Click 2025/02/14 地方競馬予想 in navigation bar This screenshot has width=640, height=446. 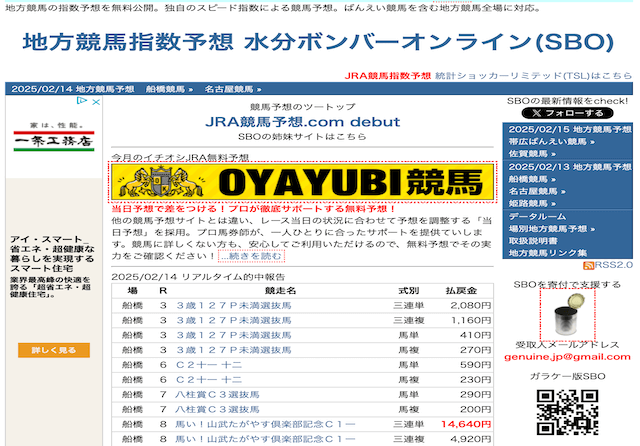[x=73, y=89]
